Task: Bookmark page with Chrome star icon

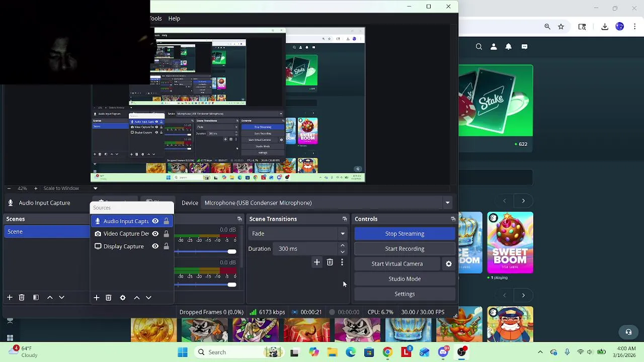Action: tap(561, 27)
